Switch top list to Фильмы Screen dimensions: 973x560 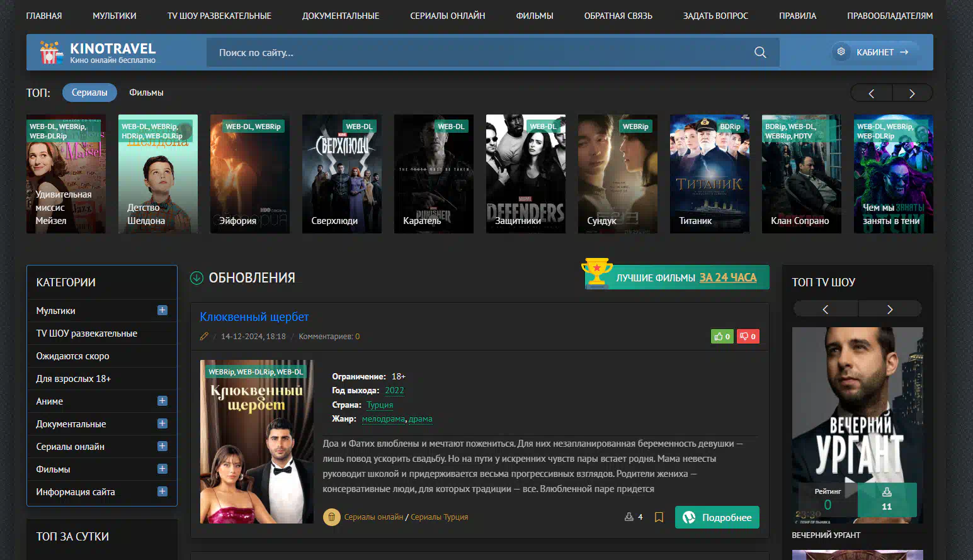tap(146, 92)
